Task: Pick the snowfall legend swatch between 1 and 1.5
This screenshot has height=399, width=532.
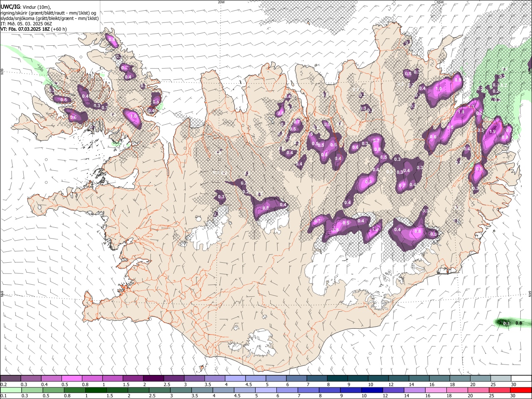Action: point(113,379)
